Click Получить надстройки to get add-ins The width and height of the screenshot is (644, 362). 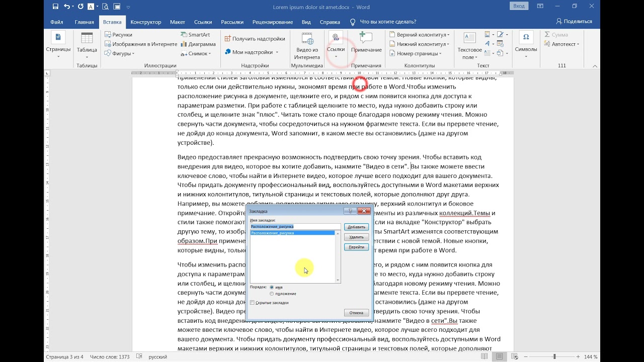(x=255, y=39)
